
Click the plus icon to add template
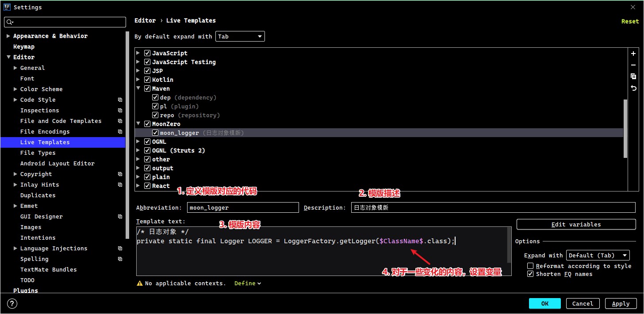[633, 53]
